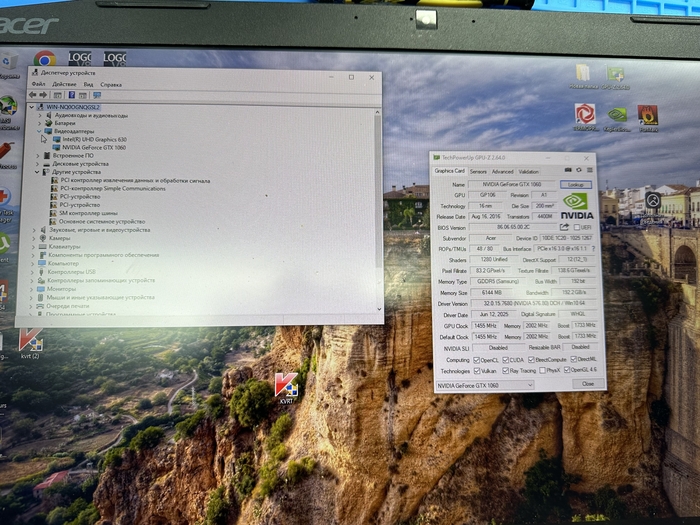Screen dimensions: 700x525
Task: Open the Справка menu
Action: point(111,84)
